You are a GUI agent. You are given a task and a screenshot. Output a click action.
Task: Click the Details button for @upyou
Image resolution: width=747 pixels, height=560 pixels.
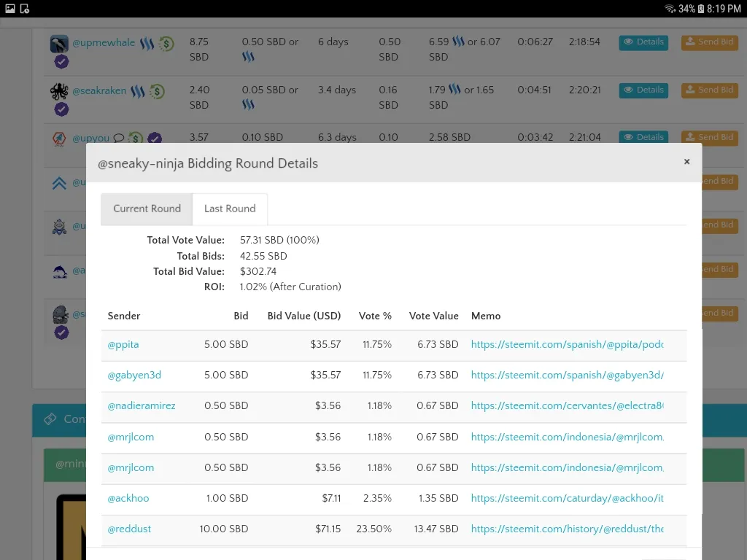(x=643, y=136)
